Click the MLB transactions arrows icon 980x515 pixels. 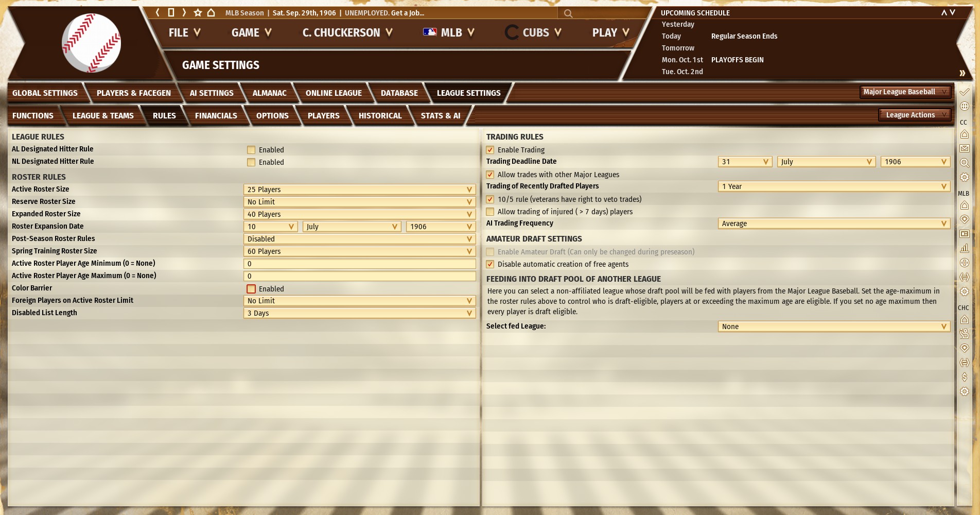pos(965,277)
